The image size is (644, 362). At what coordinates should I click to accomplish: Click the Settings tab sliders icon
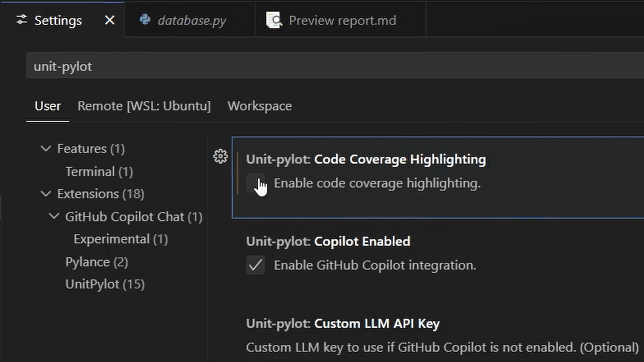click(22, 20)
